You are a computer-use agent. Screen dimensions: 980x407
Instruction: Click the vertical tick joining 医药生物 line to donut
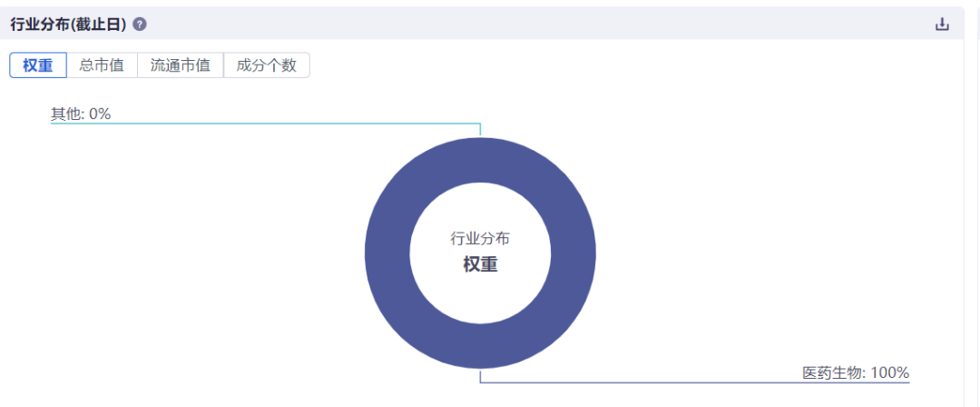point(480,376)
